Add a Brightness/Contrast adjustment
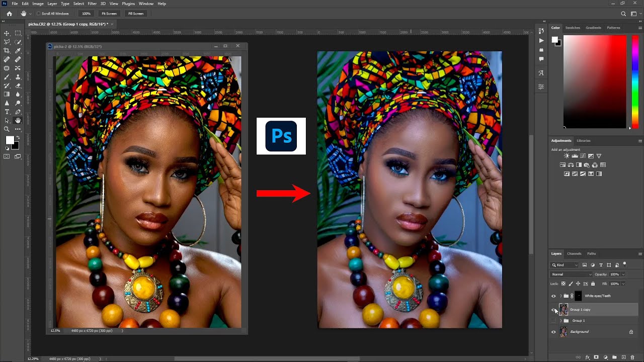 click(x=567, y=156)
